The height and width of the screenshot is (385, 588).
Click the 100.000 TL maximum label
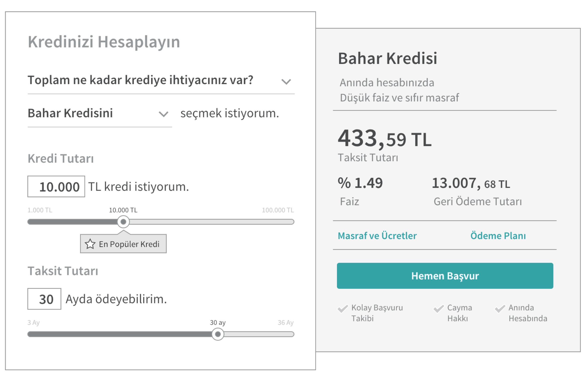click(x=278, y=210)
